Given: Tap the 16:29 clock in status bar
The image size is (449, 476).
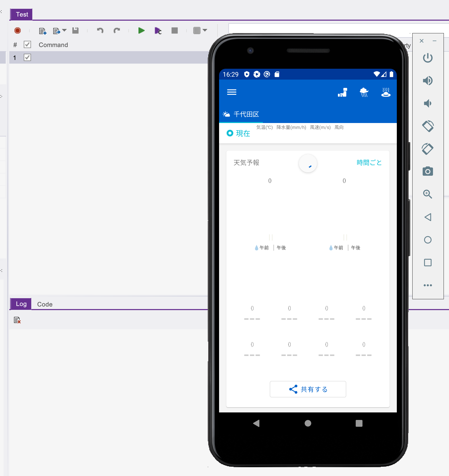Looking at the screenshot, I should (x=231, y=74).
